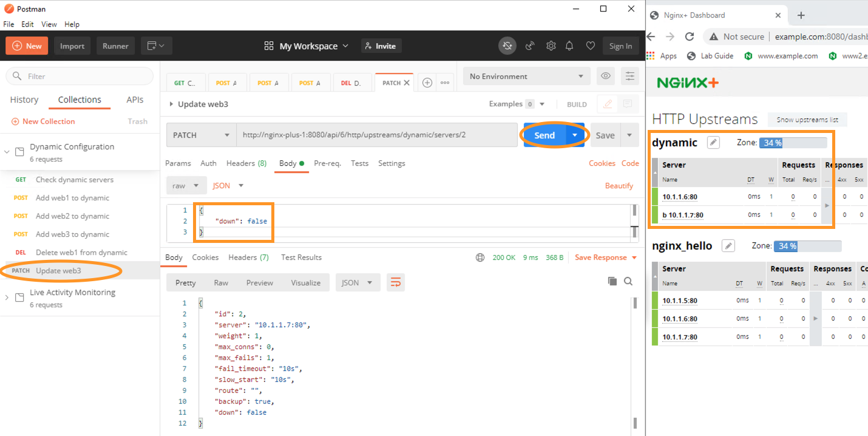Edit the nginx_hello upstream with the pencil icon
Screen dimensions: 868x436
point(728,246)
